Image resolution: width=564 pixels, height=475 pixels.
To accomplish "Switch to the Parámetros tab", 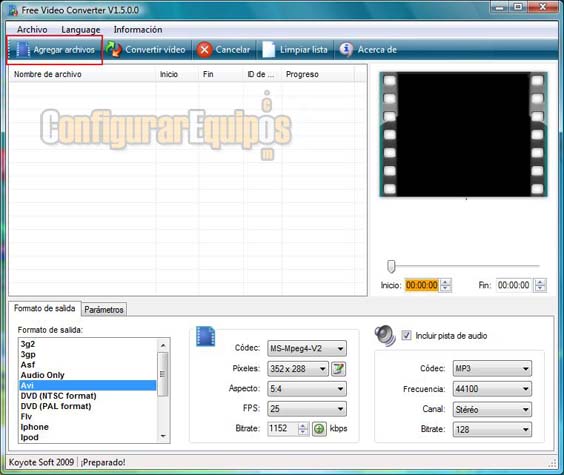I will pyautogui.click(x=104, y=310).
